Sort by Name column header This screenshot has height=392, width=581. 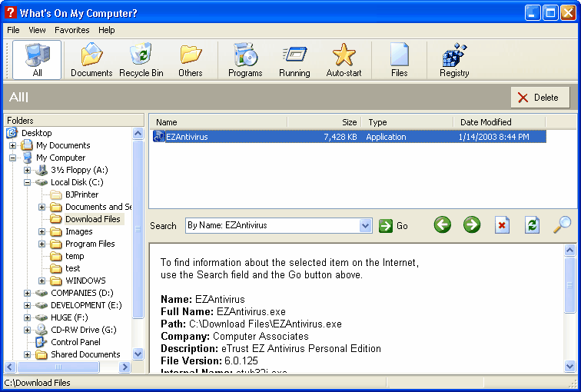coord(218,122)
